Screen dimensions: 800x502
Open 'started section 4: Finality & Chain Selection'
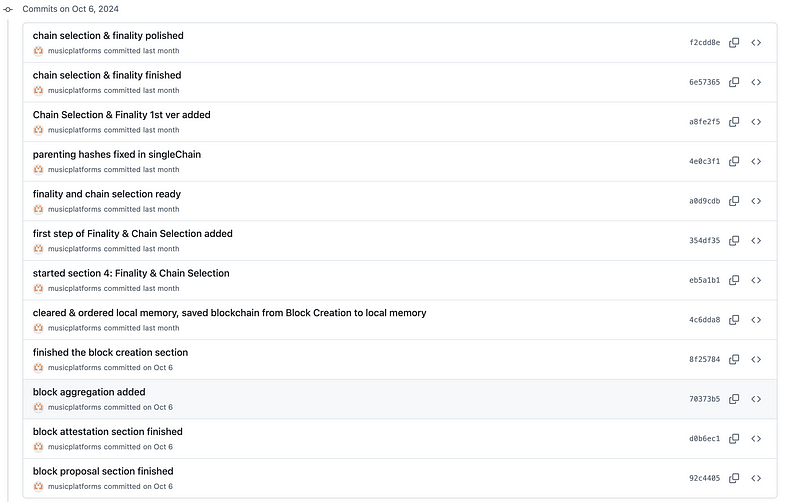tap(131, 273)
